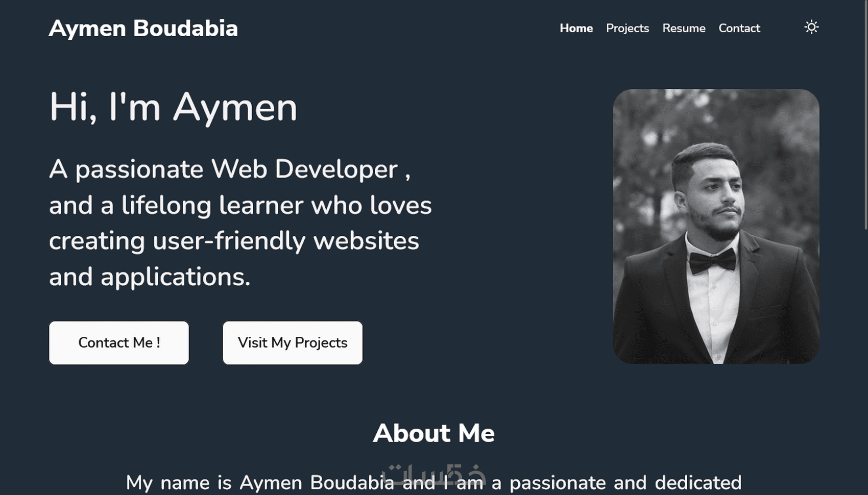Click the black-and-white portrait photo
Viewport: 868px width, 495px height.
click(x=716, y=226)
